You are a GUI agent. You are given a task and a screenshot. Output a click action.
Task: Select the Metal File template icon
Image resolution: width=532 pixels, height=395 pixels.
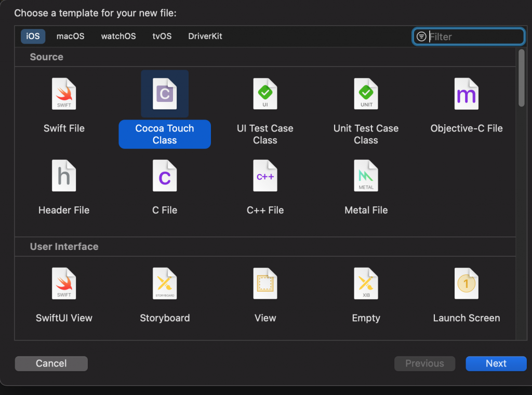click(366, 176)
